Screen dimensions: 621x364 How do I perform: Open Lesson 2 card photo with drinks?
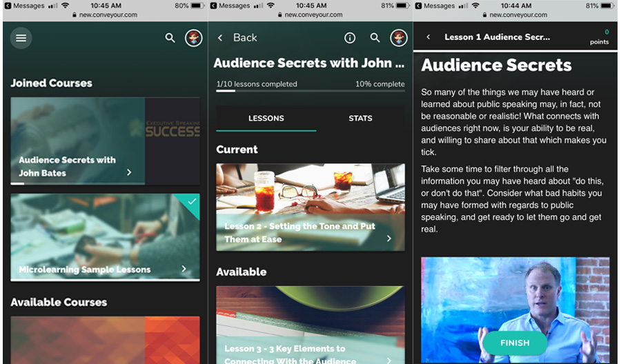pos(310,188)
